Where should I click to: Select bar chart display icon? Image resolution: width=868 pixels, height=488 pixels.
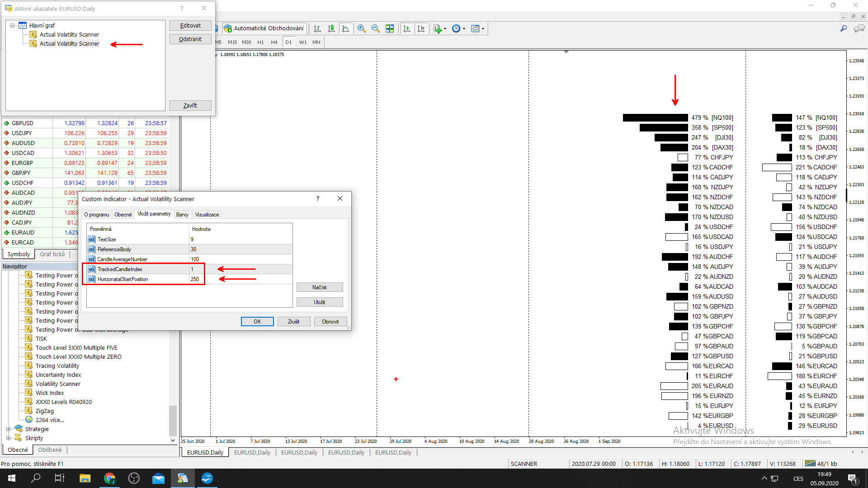[x=317, y=28]
